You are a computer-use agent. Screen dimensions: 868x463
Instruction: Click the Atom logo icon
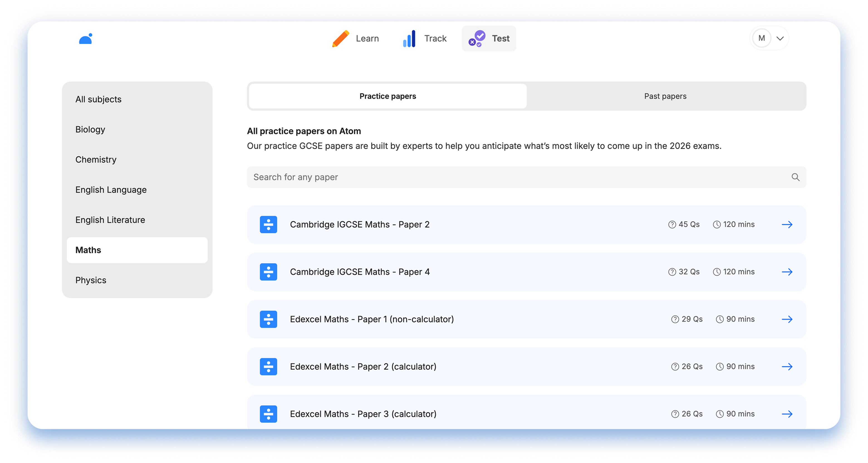tap(85, 39)
